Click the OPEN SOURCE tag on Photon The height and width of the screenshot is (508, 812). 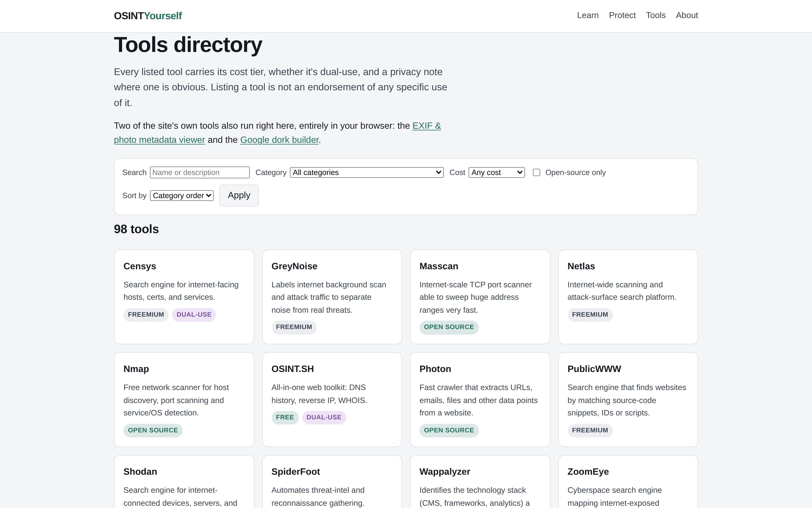pos(449,430)
